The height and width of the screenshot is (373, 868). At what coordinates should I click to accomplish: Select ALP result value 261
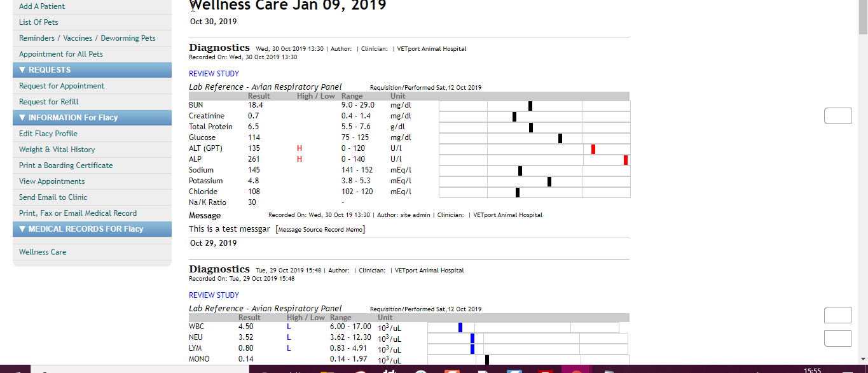click(x=254, y=159)
